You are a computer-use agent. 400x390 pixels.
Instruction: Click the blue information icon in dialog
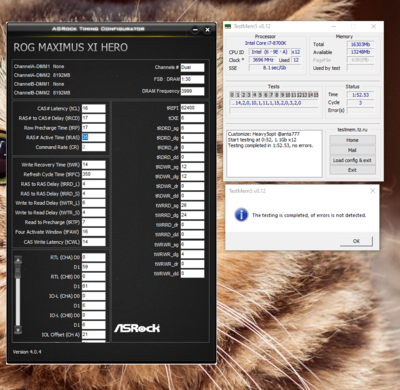(x=241, y=215)
